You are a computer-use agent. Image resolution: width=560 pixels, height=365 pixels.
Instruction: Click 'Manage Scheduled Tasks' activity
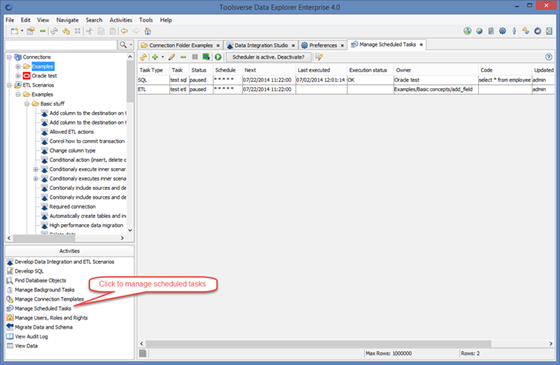coord(43,309)
